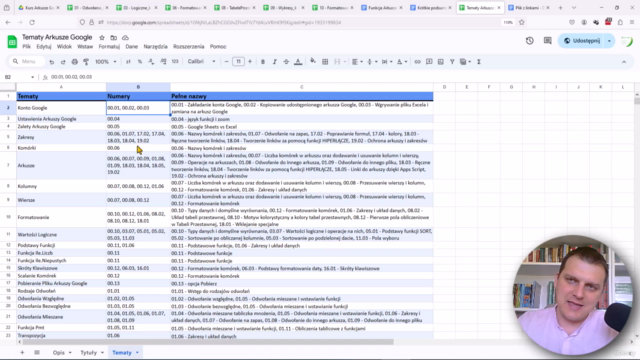Open the all sheets list icon
This screenshot has width=640, height=360.
[37, 352]
